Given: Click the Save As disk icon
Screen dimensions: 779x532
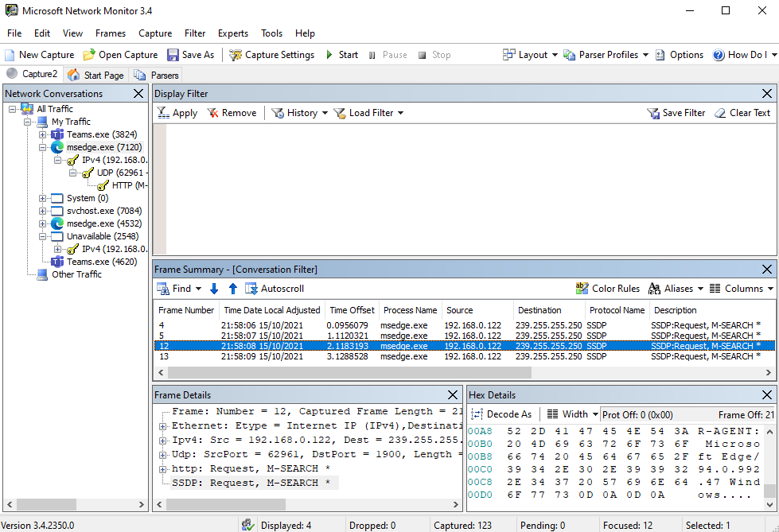Looking at the screenshot, I should (173, 55).
